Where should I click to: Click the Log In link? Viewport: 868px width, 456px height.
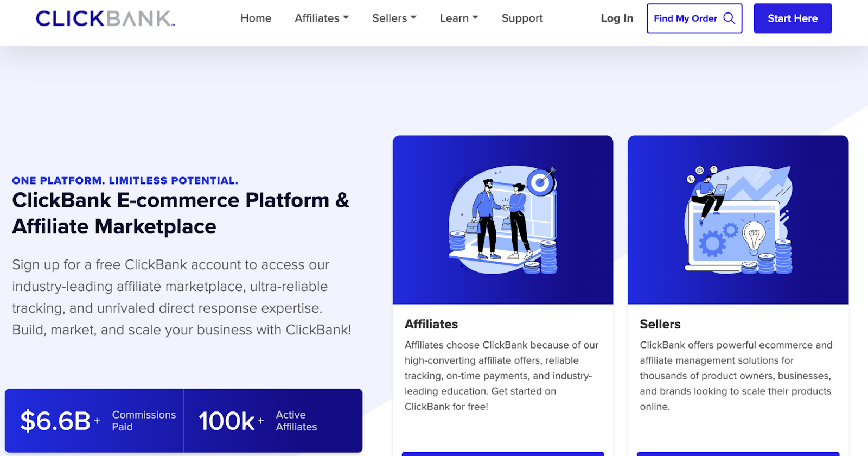coord(617,18)
